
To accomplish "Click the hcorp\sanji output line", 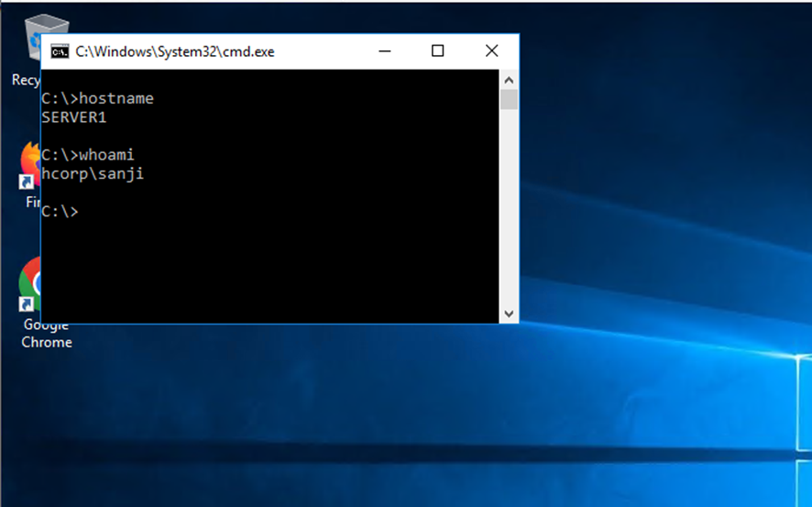I will click(x=93, y=173).
